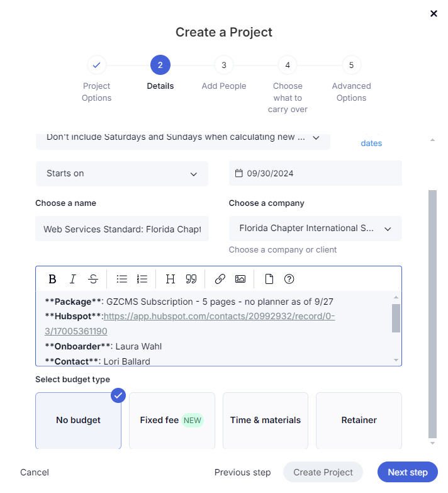Jump to step 5 Advanced Options

351,65
